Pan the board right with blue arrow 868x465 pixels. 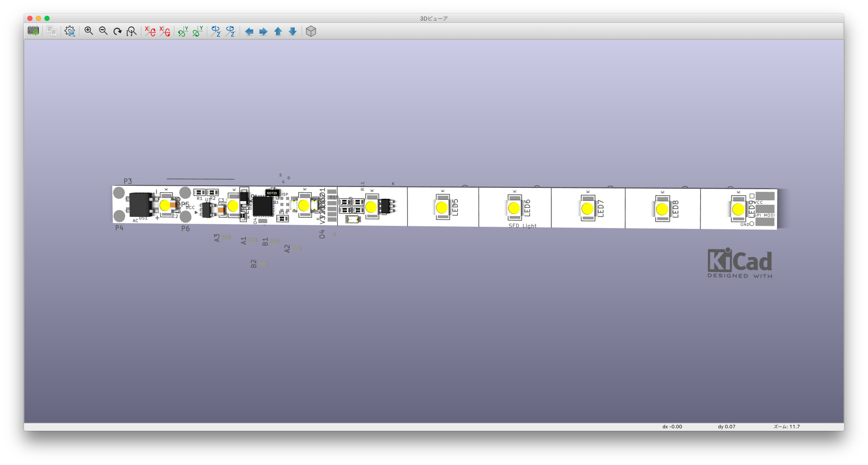coord(264,32)
